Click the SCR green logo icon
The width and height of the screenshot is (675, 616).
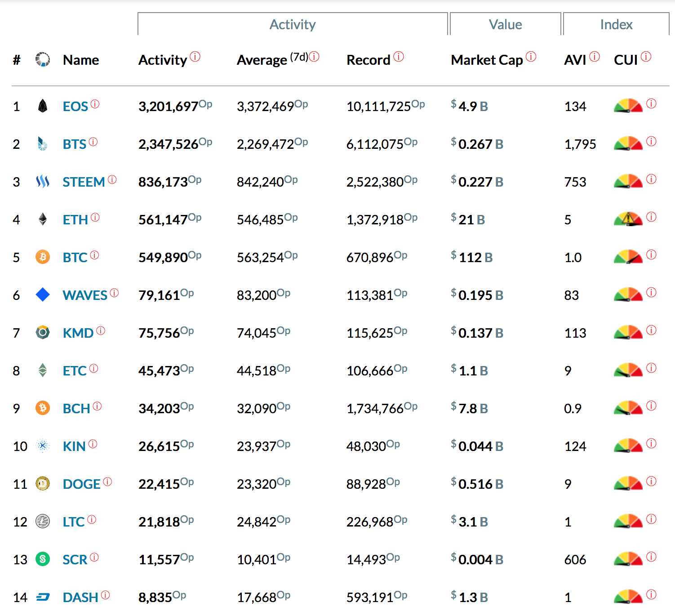[43, 559]
